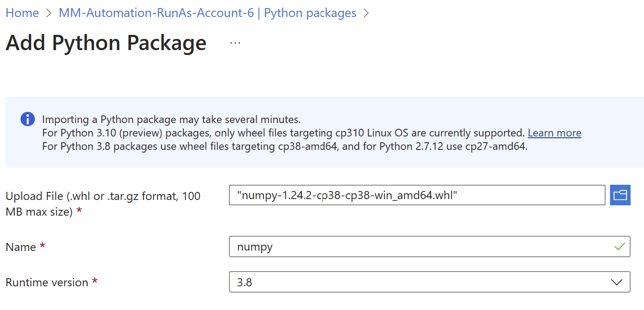Image resolution: width=644 pixels, height=310 pixels.
Task: Click the Home breadcrumb link
Action: [22, 13]
